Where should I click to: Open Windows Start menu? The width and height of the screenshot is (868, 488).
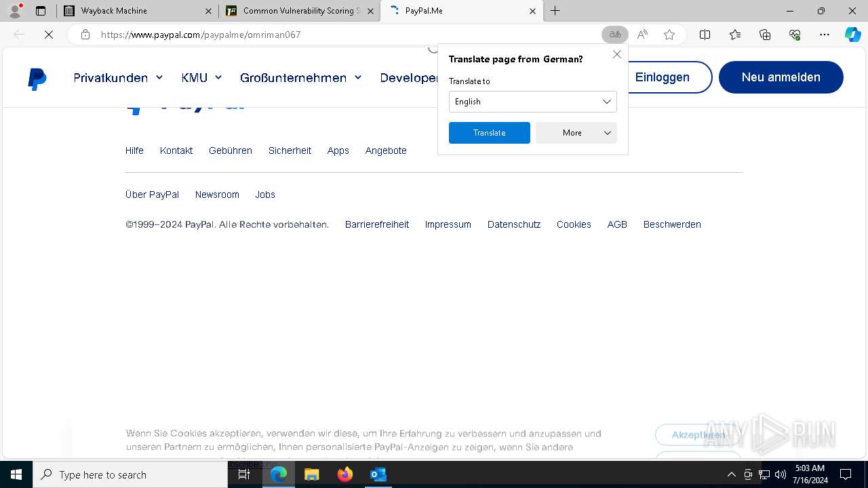point(16,474)
